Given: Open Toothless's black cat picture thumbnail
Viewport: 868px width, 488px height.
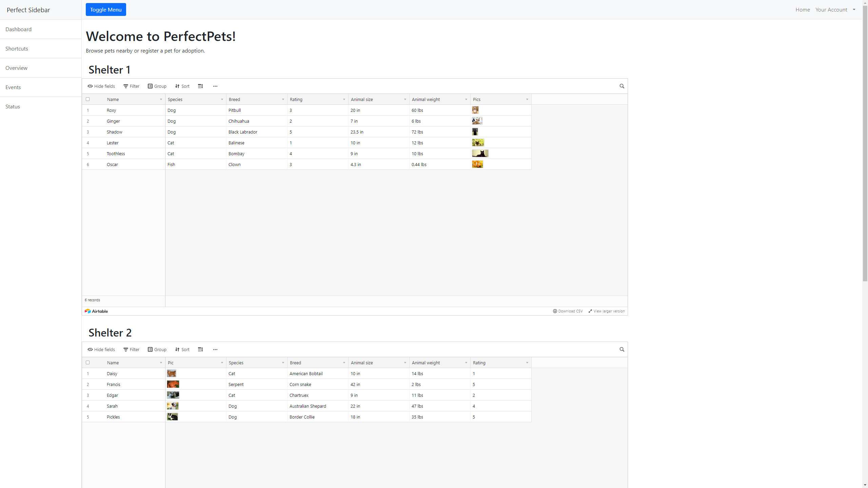Looking at the screenshot, I should pos(480,154).
